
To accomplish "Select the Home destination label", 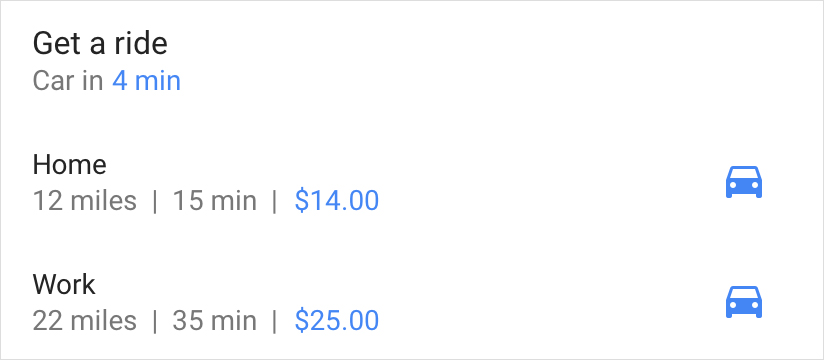I will point(69,164).
